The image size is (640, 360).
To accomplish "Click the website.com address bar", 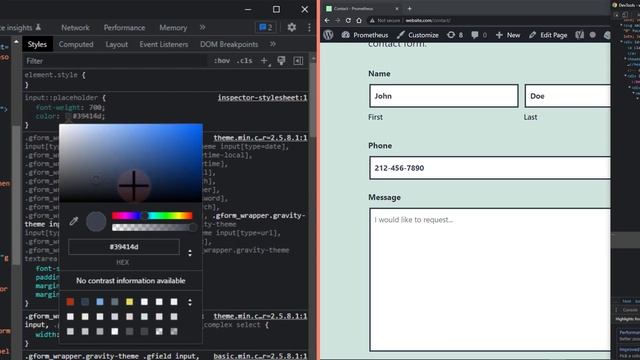I will [x=428, y=20].
